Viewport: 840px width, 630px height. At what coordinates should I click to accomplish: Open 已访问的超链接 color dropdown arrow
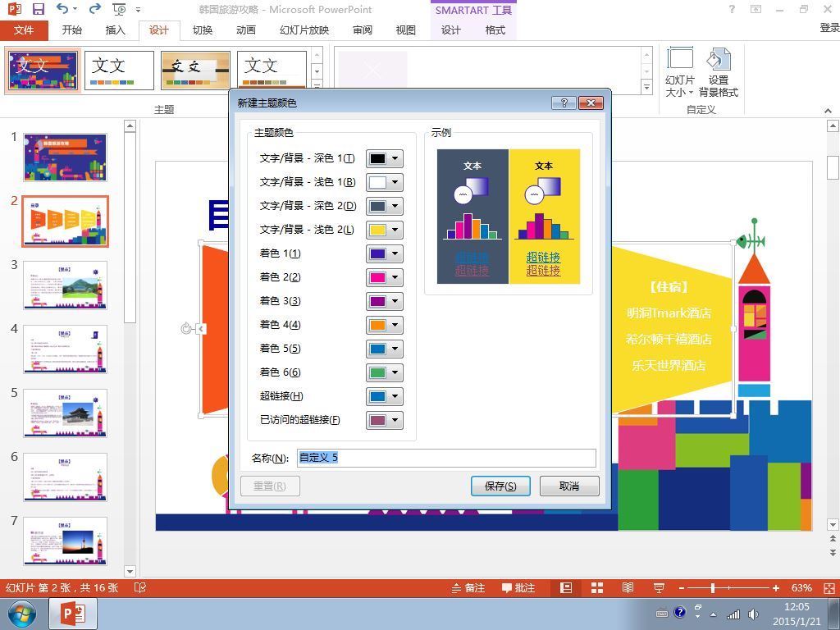(x=395, y=420)
